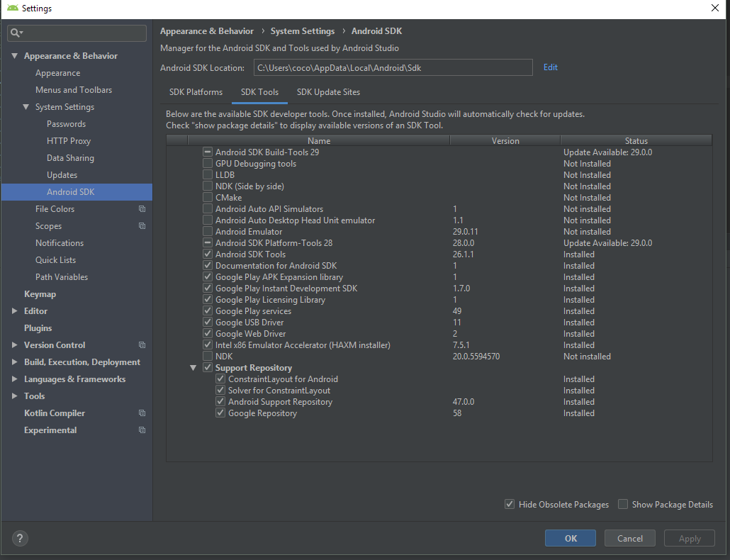Collapse System Settings tree node
Image resolution: width=730 pixels, height=560 pixels.
26,107
